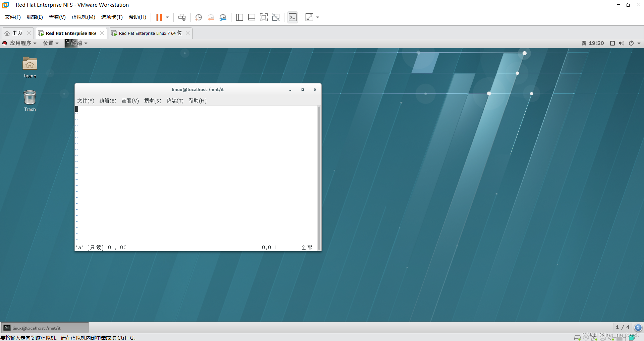Image resolution: width=644 pixels, height=341 pixels.
Task: Minimize the terminal window
Action: tap(290, 90)
